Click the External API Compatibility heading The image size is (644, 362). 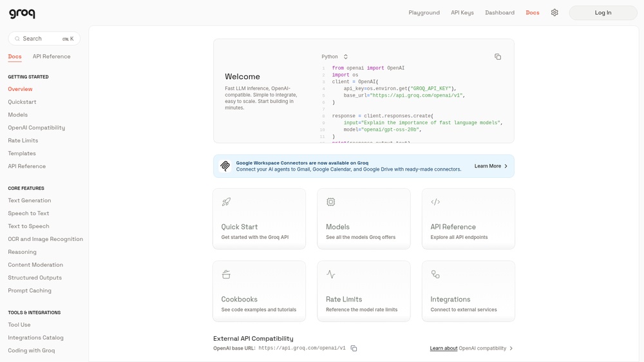(253, 339)
